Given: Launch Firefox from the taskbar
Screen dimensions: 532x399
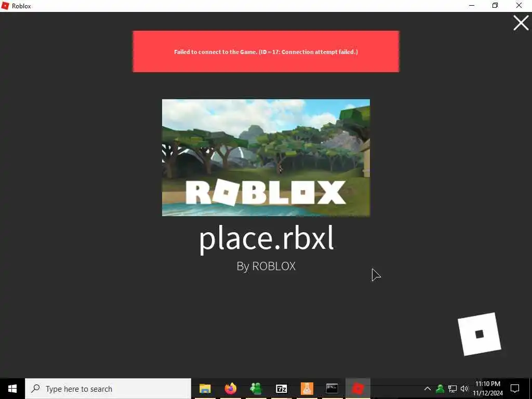Looking at the screenshot, I should coord(230,389).
